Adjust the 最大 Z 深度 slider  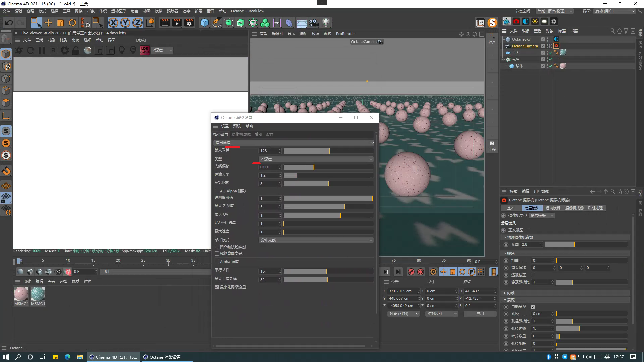328,207
